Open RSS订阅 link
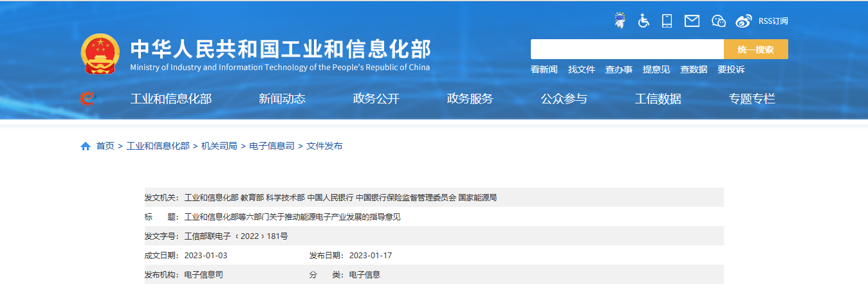868x300 pixels. pyautogui.click(x=773, y=21)
